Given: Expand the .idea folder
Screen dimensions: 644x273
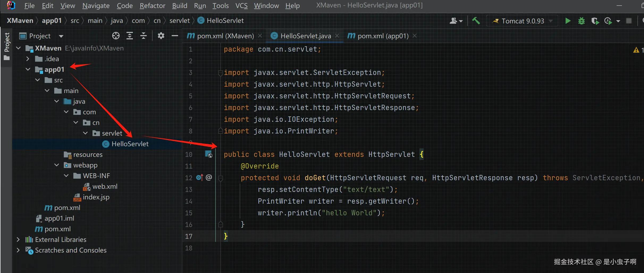Looking at the screenshot, I should tap(28, 59).
